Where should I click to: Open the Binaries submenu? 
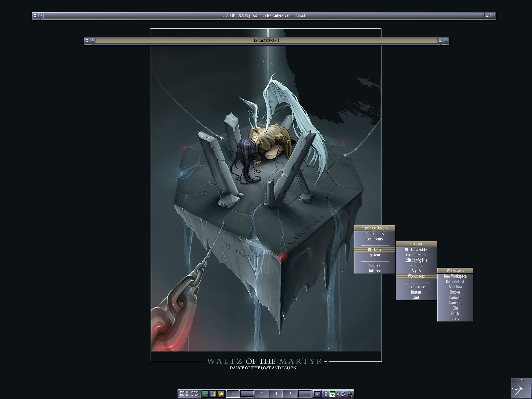tap(374, 266)
